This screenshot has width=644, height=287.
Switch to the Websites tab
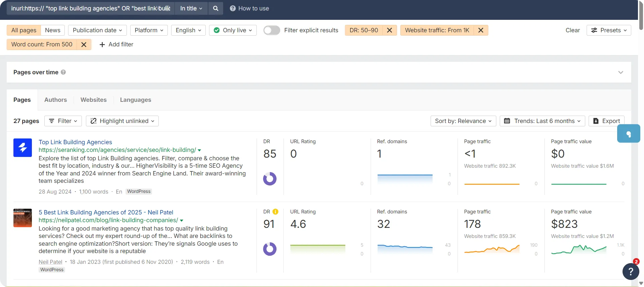pyautogui.click(x=94, y=100)
